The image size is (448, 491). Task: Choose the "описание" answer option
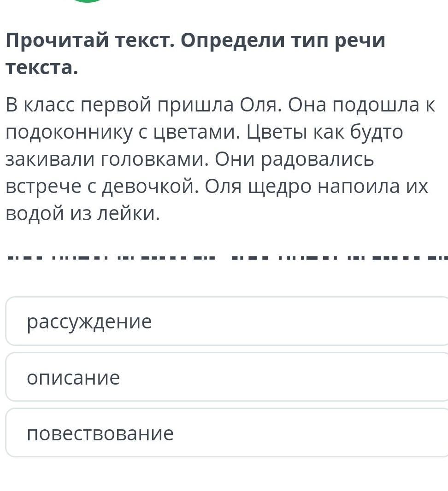point(226,377)
